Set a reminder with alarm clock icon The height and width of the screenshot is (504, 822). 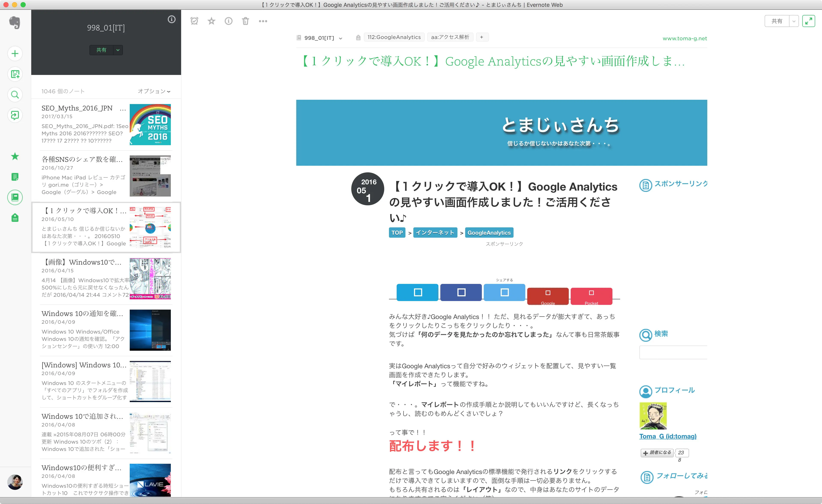(x=194, y=21)
